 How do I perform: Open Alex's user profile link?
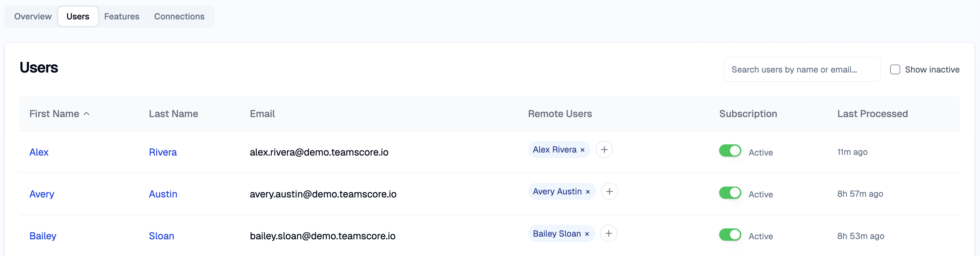coord(39,153)
